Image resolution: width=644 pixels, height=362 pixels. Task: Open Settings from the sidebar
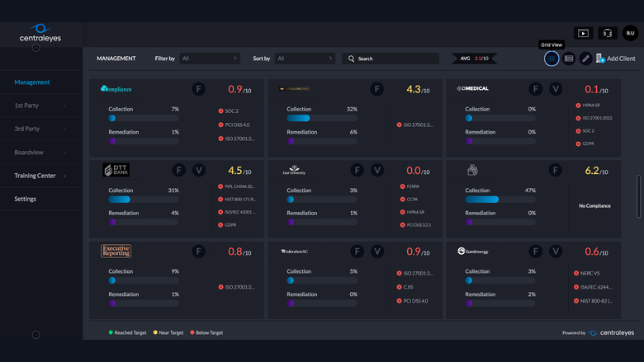click(x=41, y=199)
